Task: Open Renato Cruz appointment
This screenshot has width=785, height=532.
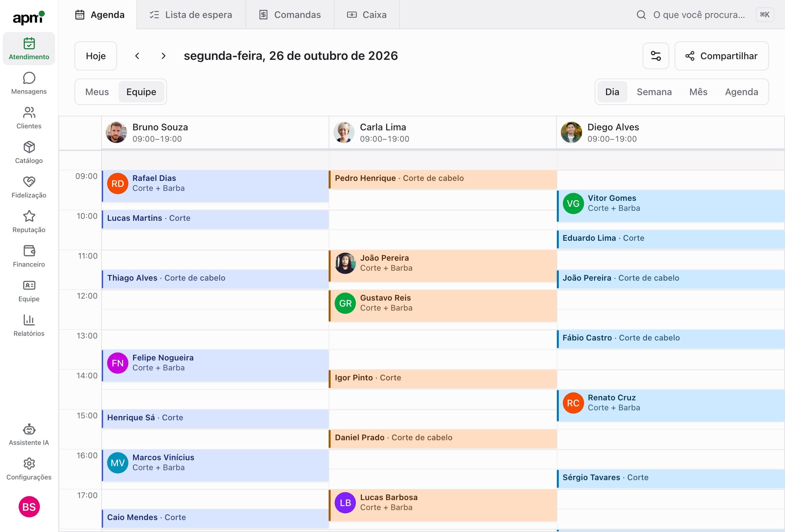Action: click(671, 405)
